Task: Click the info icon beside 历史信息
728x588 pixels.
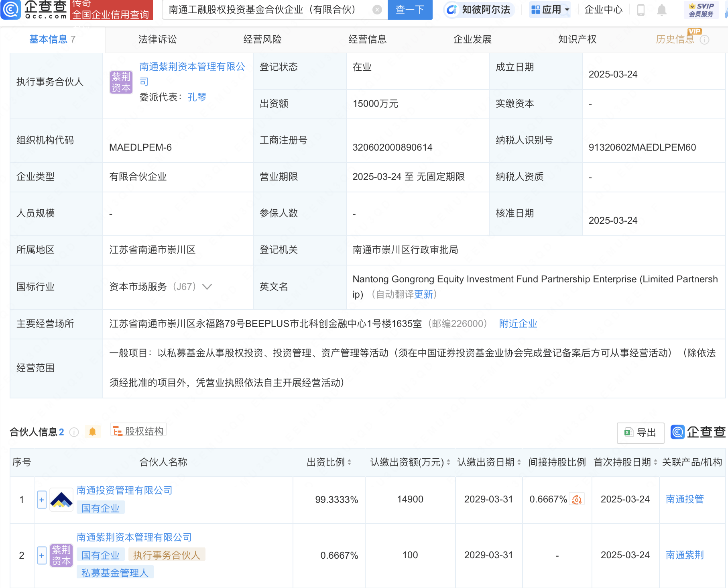Action: 705,40
